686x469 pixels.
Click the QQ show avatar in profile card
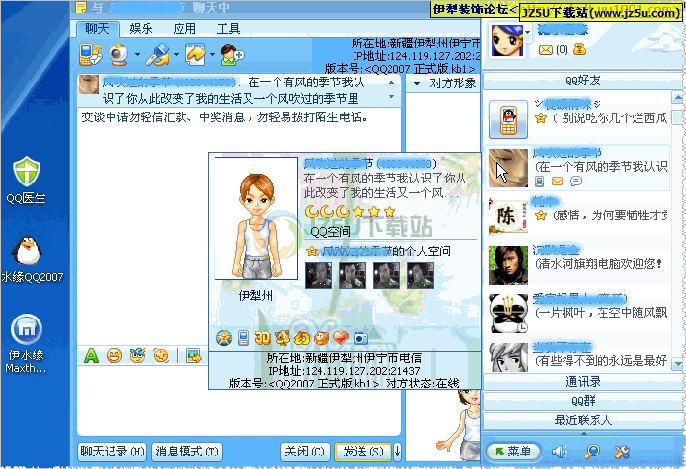coord(256,219)
